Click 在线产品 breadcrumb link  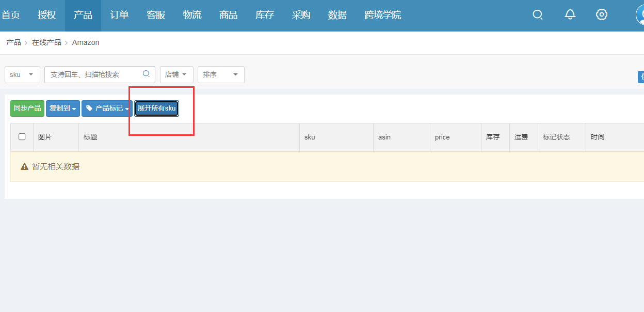pos(46,42)
